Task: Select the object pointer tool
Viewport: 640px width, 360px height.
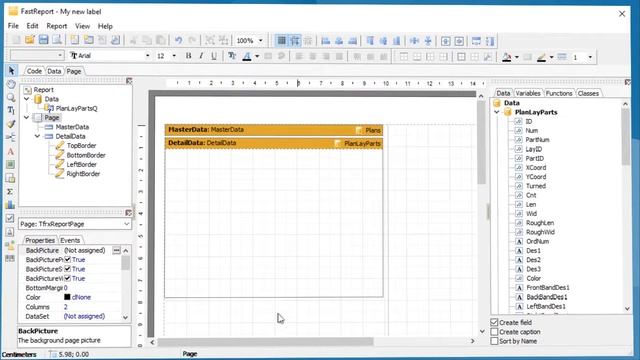Action: coord(11,71)
